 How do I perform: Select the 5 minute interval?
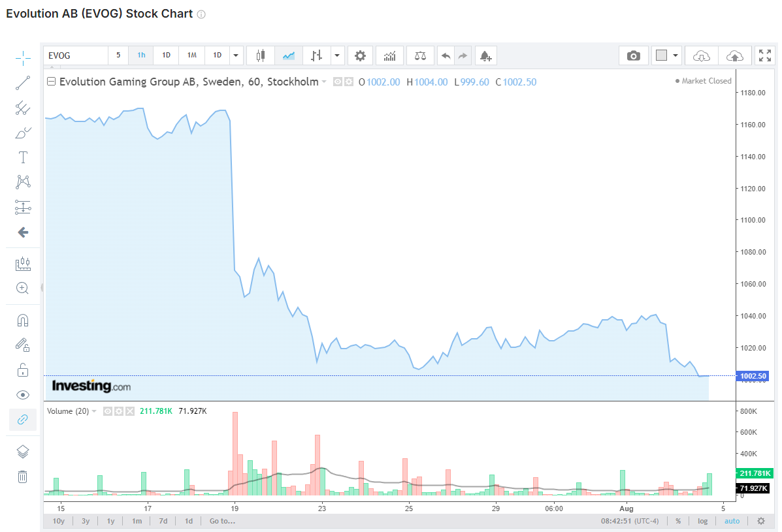pos(118,55)
